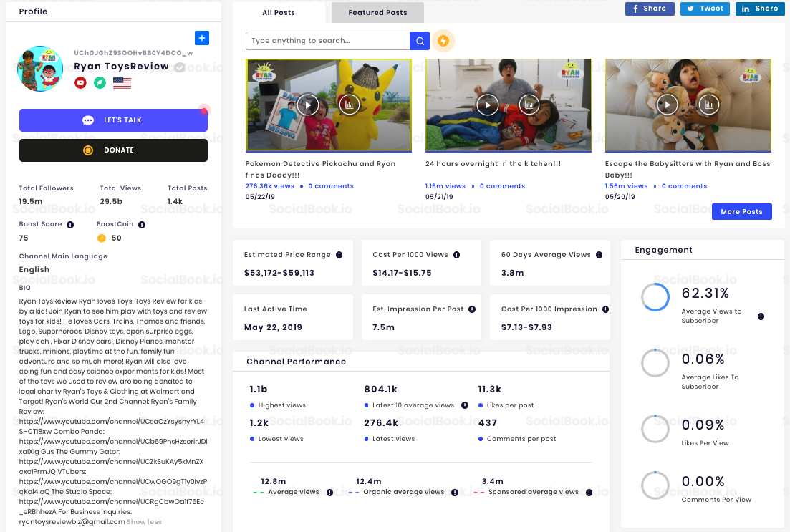Viewport: 790px width, 532px height.
Task: Click info icon beside Average Views to Subscriber
Action: point(761,316)
